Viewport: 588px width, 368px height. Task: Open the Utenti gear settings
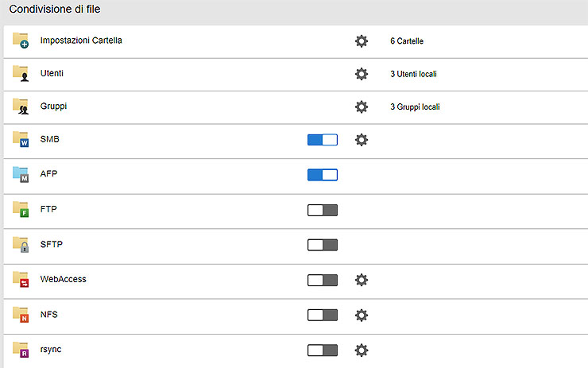pos(362,74)
